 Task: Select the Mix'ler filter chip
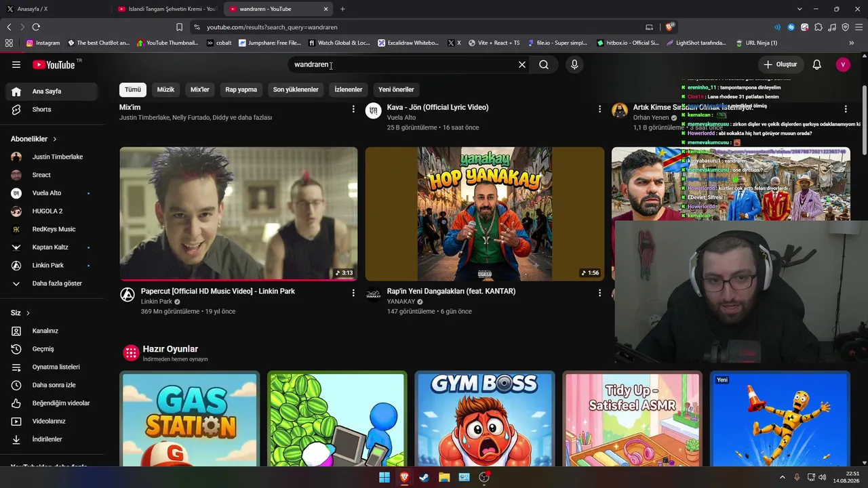pos(200,89)
